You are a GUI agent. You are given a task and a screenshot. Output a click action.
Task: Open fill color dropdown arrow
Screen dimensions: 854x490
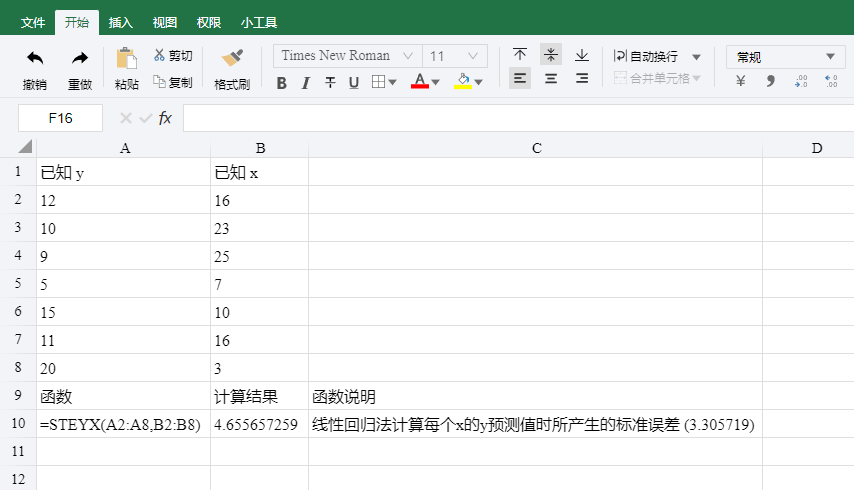point(479,83)
